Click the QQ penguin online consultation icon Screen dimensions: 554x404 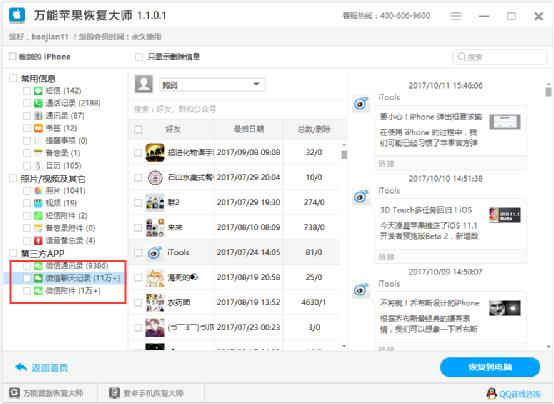coord(491,393)
